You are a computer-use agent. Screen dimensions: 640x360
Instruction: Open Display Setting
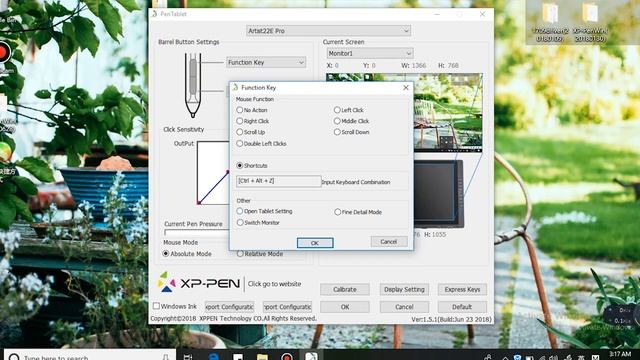tap(404, 289)
